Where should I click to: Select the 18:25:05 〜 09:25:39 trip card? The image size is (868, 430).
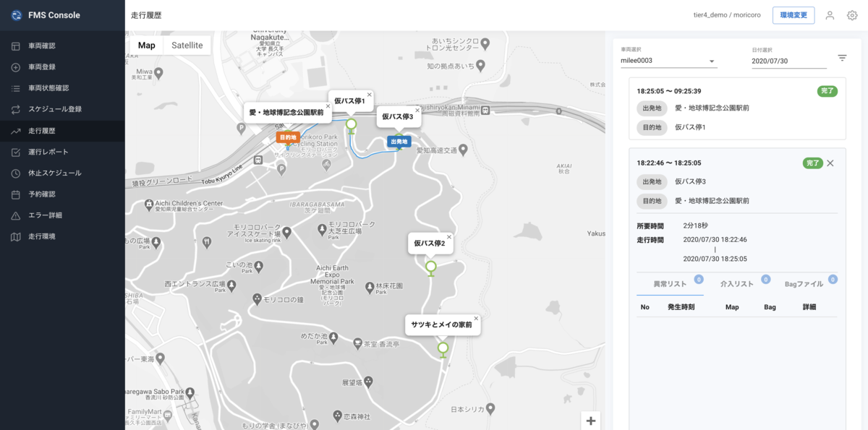[x=737, y=108]
